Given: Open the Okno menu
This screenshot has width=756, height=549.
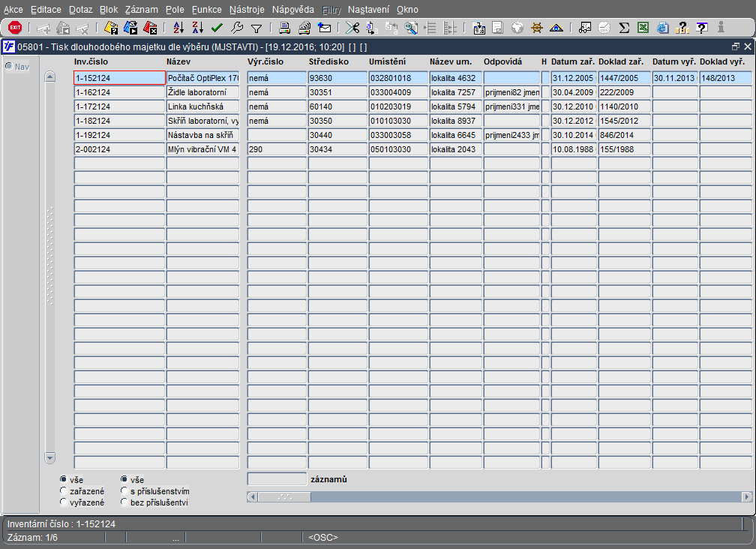Looking at the screenshot, I should pos(407,10).
